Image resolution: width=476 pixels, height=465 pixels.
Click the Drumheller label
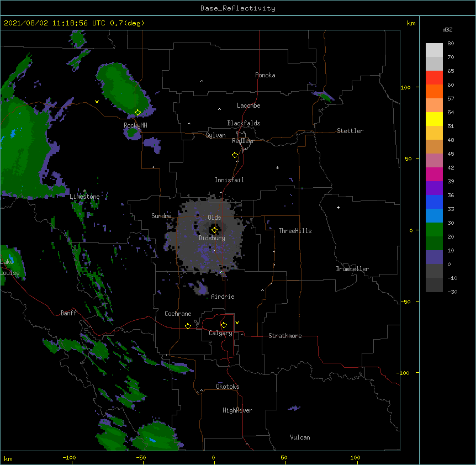(352, 269)
